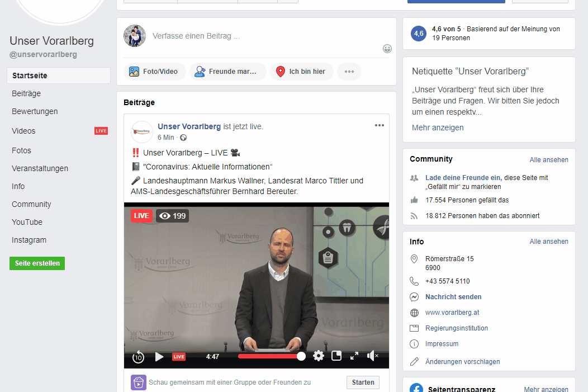Open video settings gear
The width and height of the screenshot is (588, 392).
point(319,356)
